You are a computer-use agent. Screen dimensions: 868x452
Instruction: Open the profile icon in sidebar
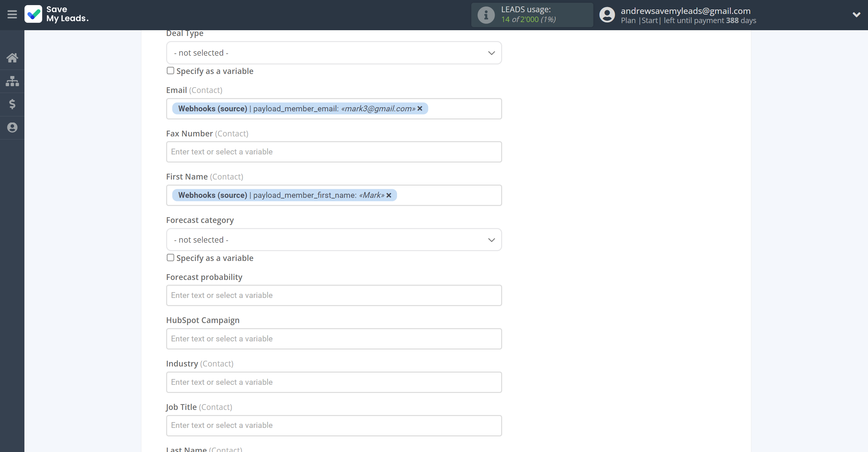tap(12, 128)
